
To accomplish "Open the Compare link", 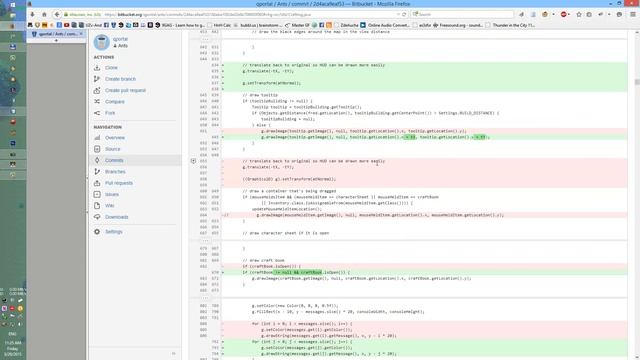I will (115, 102).
